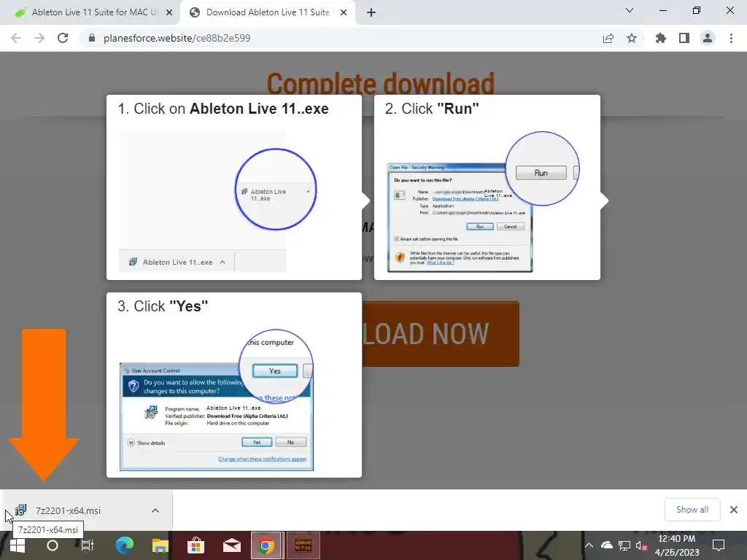Close the Download Ableton Live 11 Suite tab

tap(344, 12)
